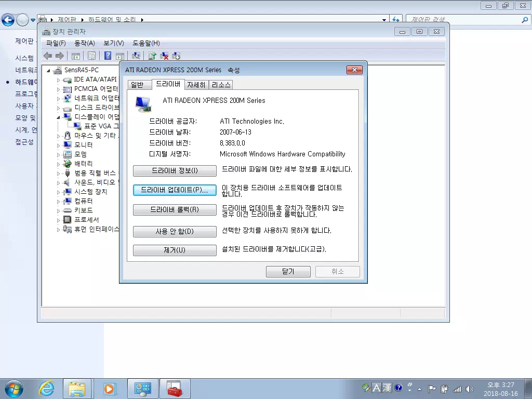This screenshot has width=532, height=399.
Task: Click the 휴먼 인터페이스 device icon
Action: [67, 229]
